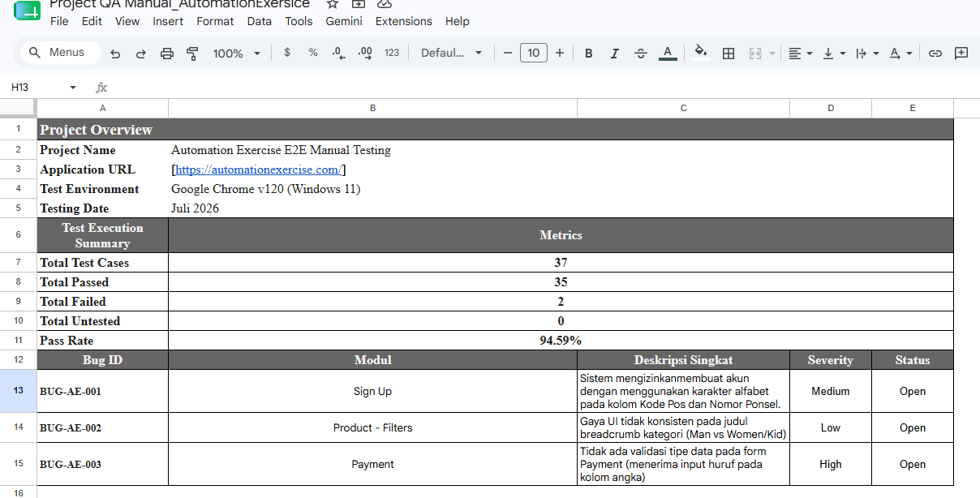Click the Menus search box
Image resolution: width=980 pixels, height=498 pixels.
tap(61, 53)
